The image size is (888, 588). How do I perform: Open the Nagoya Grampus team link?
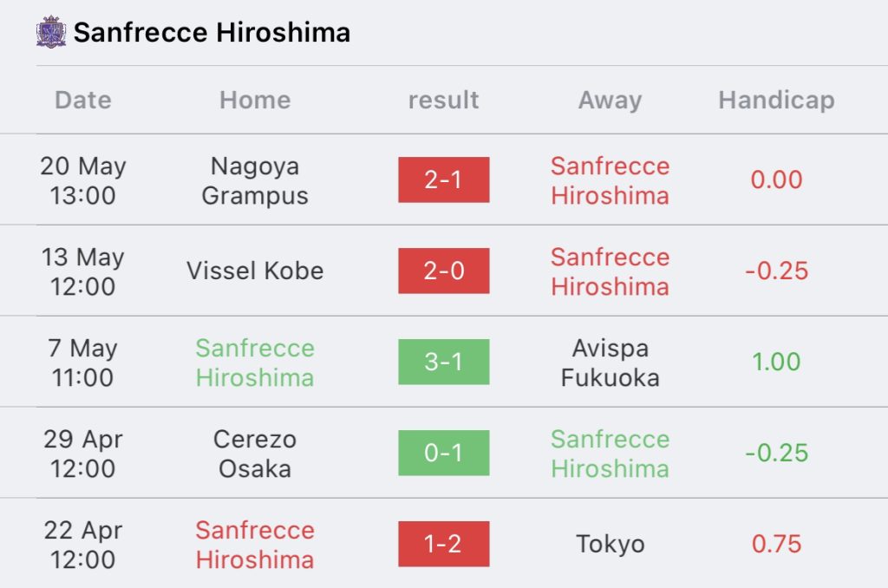[x=255, y=180]
